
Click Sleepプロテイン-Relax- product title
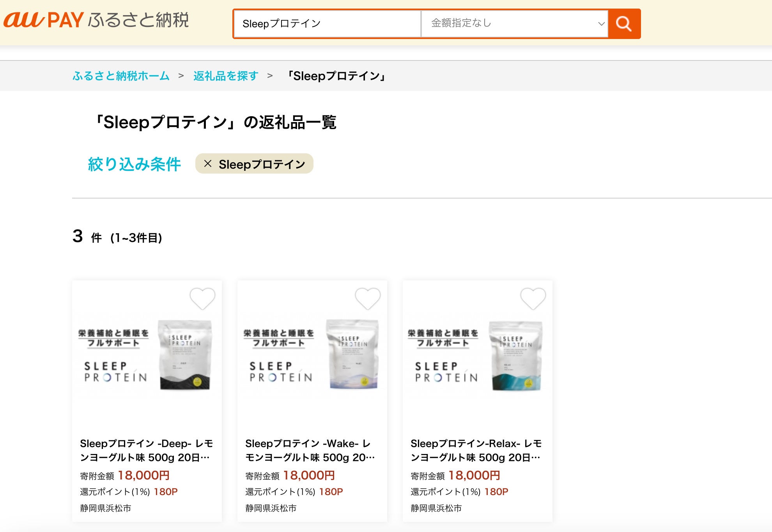point(476,450)
